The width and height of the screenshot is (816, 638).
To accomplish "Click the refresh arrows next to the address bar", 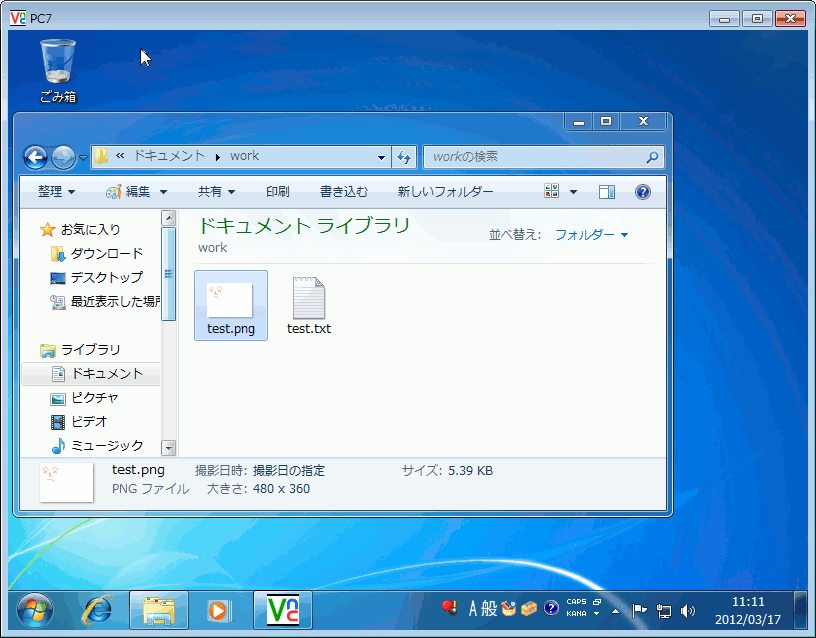I will 405,157.
